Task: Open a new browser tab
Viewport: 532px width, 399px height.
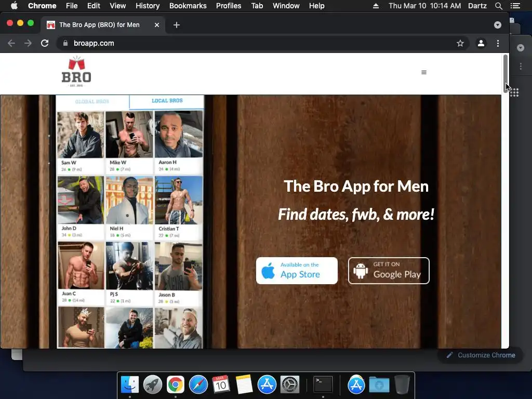Action: (x=177, y=25)
